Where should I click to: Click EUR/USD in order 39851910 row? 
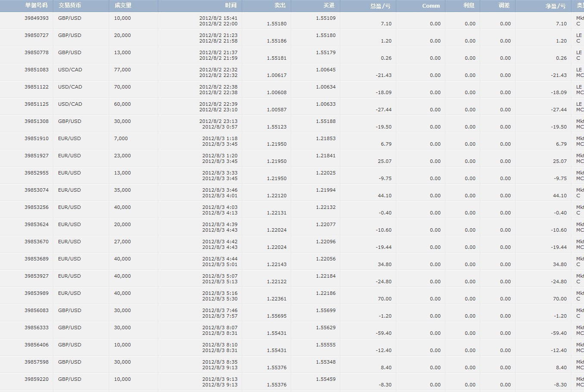point(70,138)
